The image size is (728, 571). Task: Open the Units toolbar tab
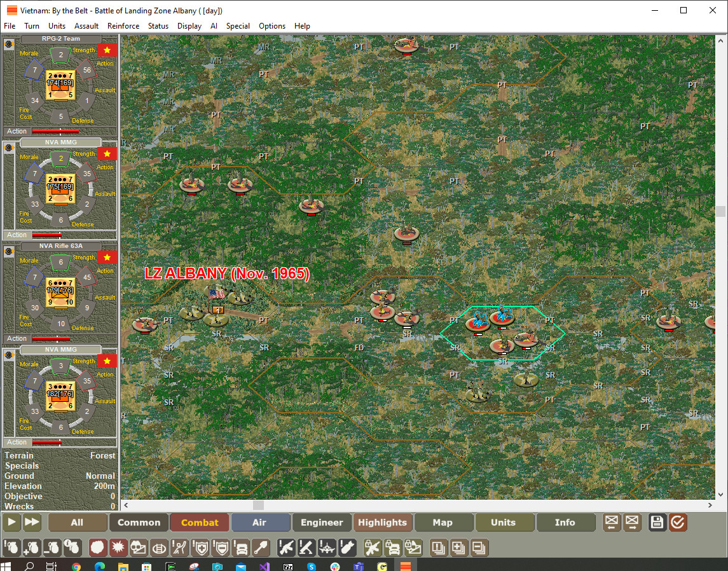(x=505, y=522)
